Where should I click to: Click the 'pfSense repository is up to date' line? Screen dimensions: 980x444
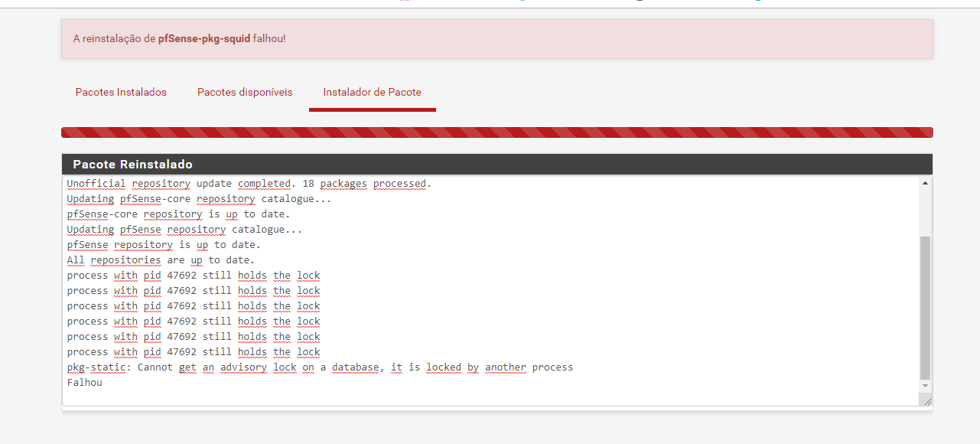pos(164,245)
